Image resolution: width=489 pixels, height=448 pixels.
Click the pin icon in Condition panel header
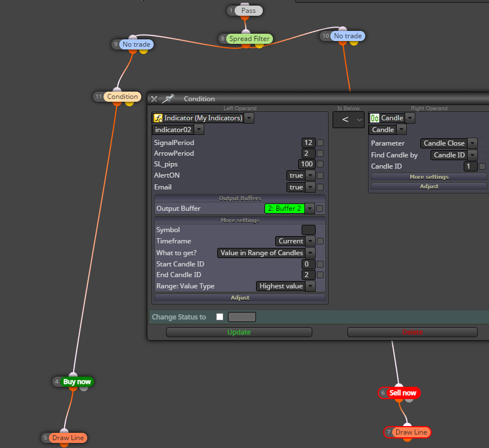pos(168,99)
